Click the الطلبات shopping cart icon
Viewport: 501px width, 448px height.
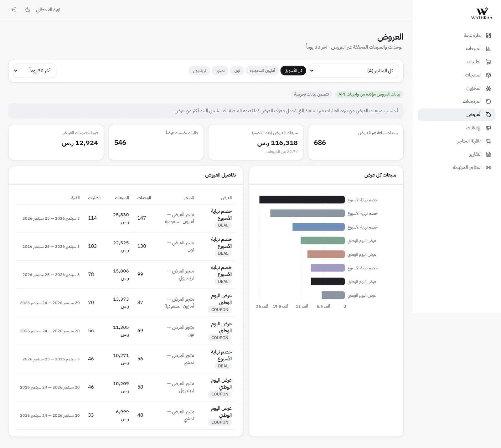click(x=488, y=62)
